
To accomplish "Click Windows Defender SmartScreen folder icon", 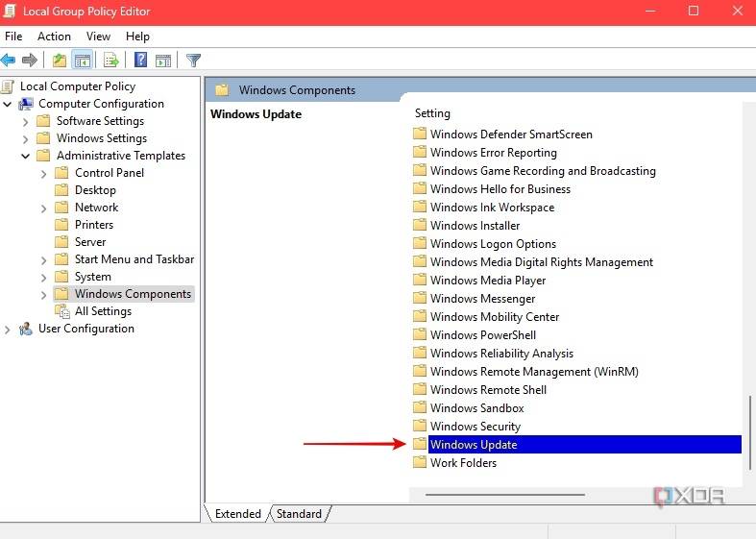I will pyautogui.click(x=420, y=134).
